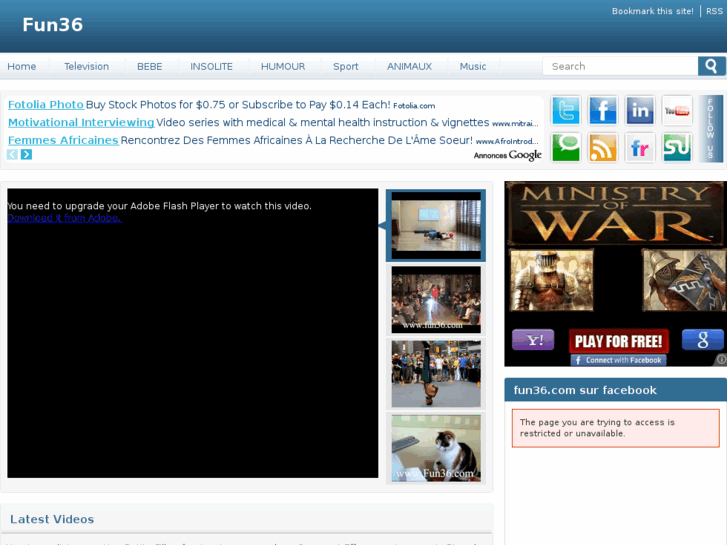Image resolution: width=727 pixels, height=545 pixels.
Task: Show next ads with right arrow
Action: 26,154
